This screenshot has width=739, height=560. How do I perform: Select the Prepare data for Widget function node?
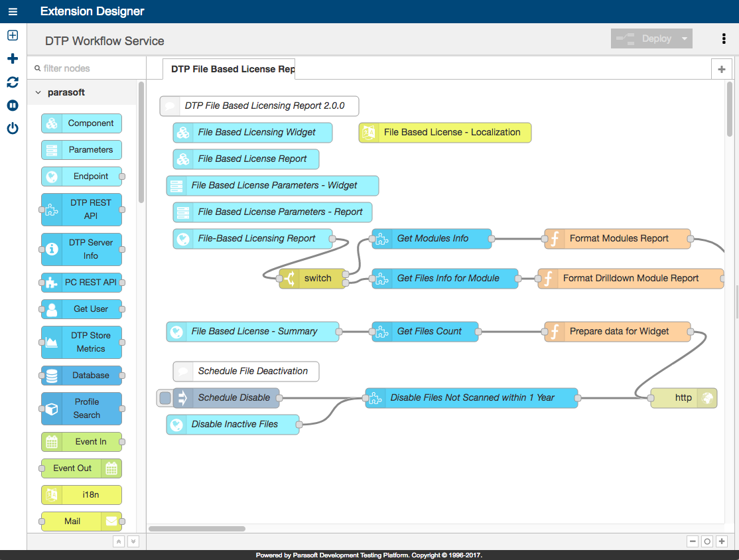click(618, 331)
